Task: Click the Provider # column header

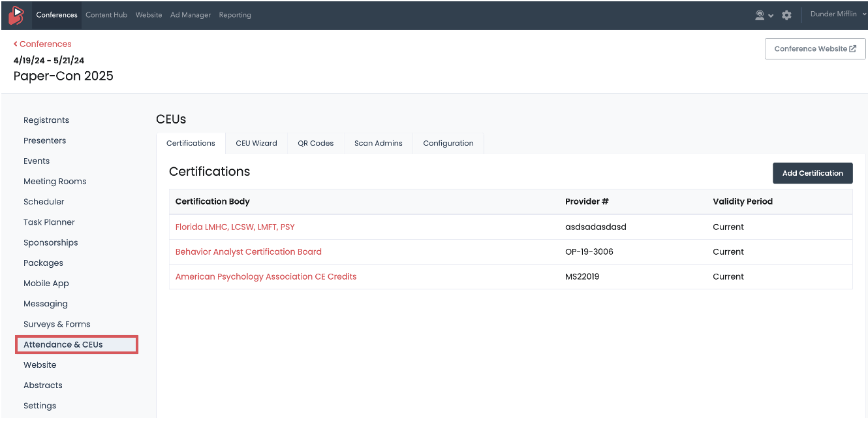Action: (x=587, y=202)
